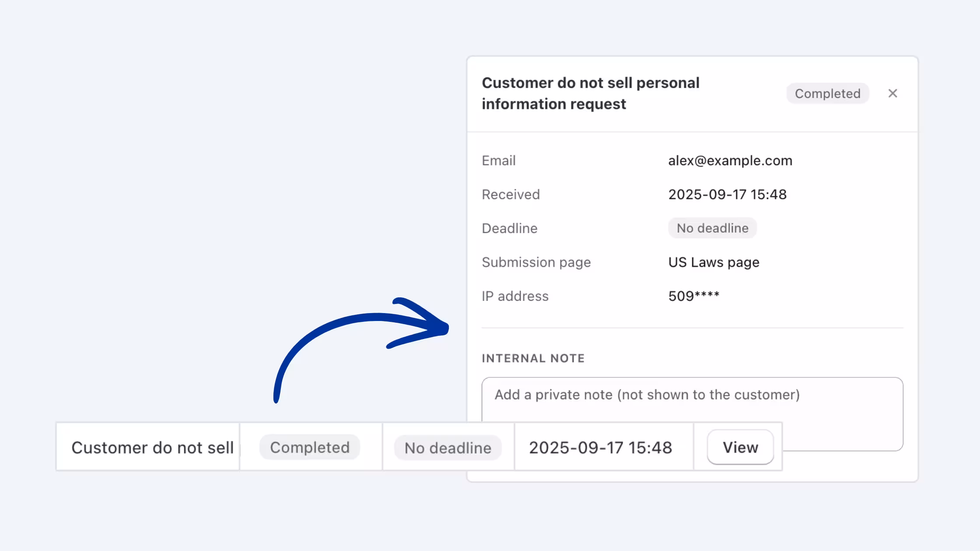The width and height of the screenshot is (980, 551).
Task: Click the No deadline badge in details
Action: click(x=712, y=228)
